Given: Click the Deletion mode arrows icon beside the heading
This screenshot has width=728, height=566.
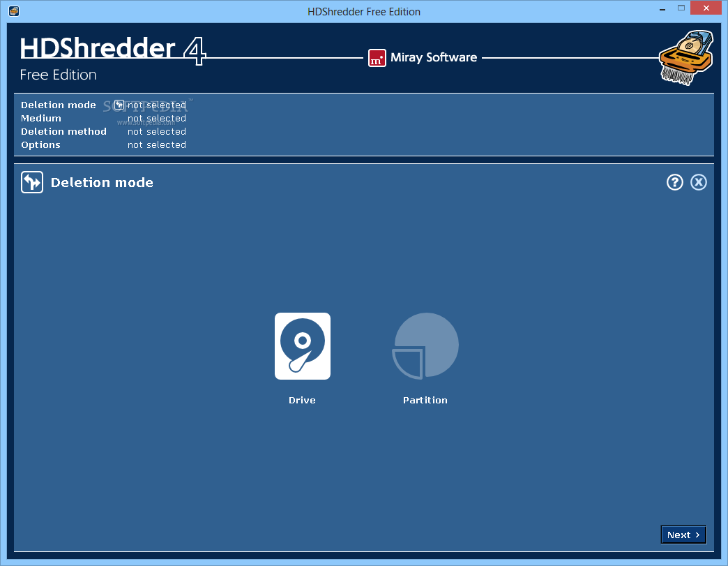Looking at the screenshot, I should 32,182.
